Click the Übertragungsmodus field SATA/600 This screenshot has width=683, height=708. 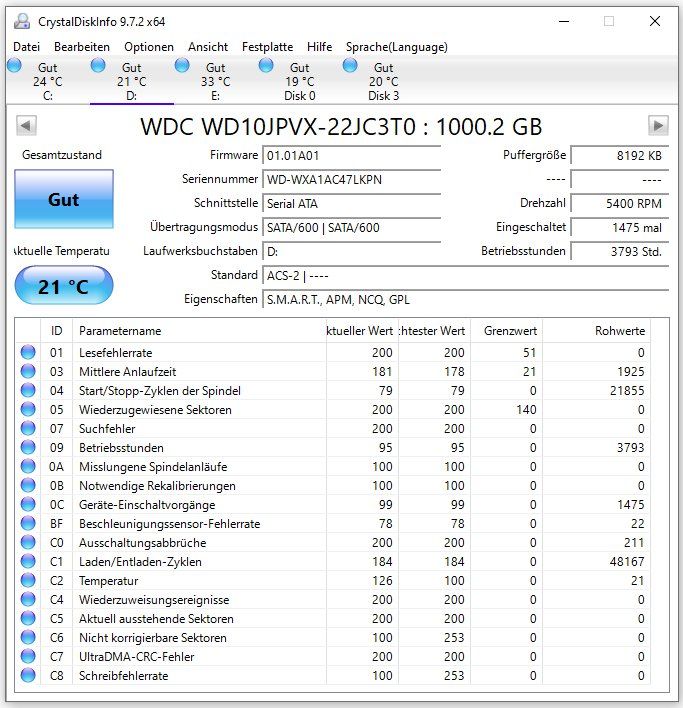352,228
